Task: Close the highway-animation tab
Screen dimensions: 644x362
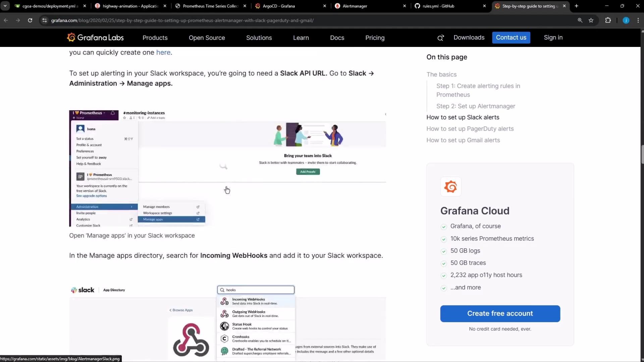Action: [x=165, y=6]
